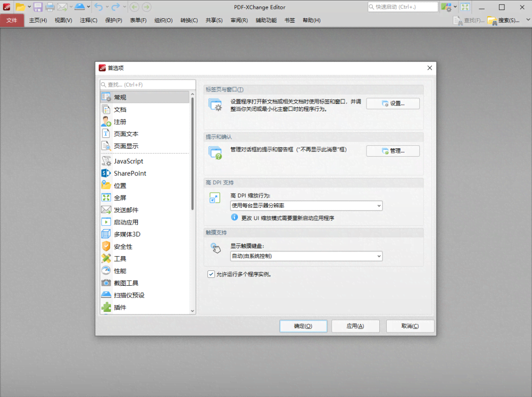Select the JavaScript category icon
This screenshot has height=397, width=532.
click(106, 161)
